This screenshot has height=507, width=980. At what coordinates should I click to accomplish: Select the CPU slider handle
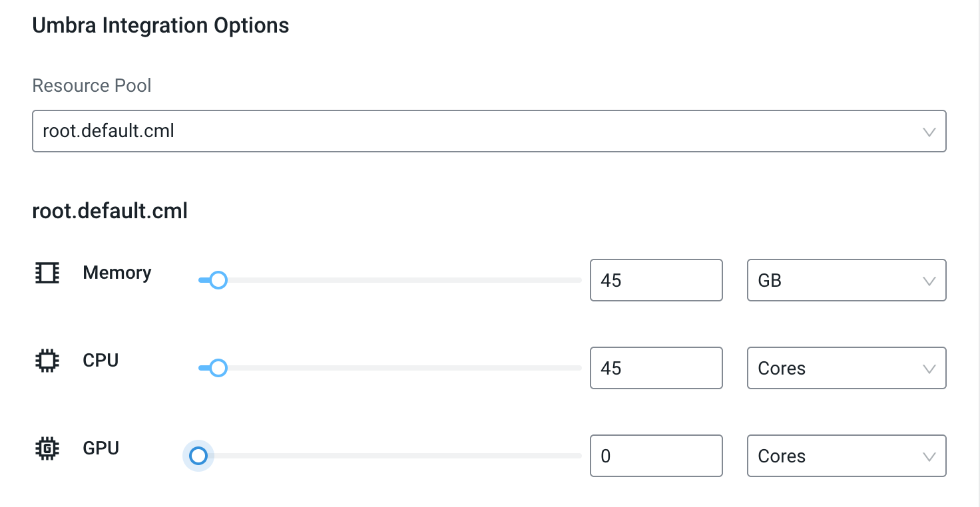click(x=218, y=368)
